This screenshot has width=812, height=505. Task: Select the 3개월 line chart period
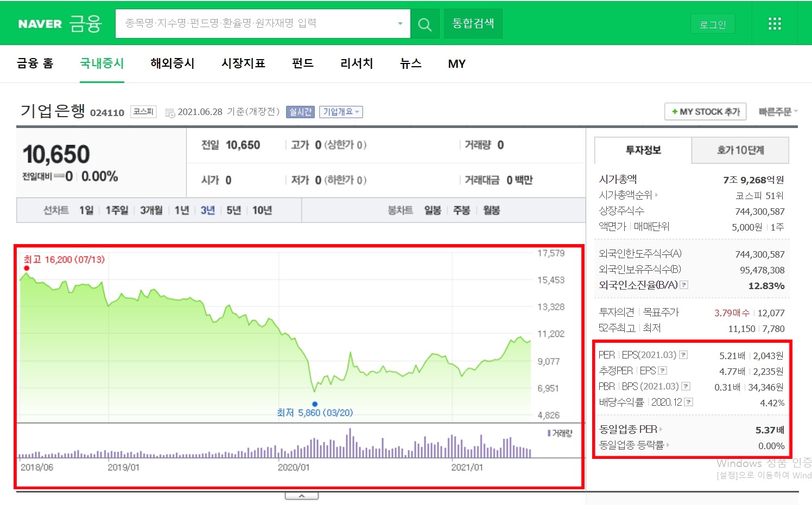coord(151,210)
